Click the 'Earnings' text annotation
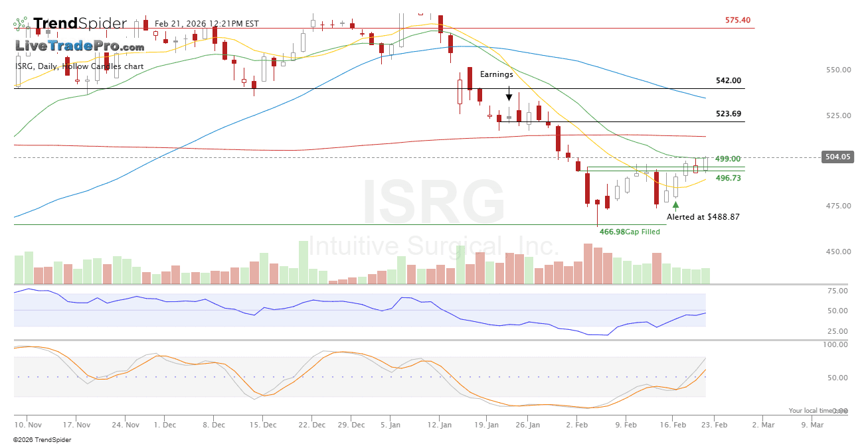Image resolution: width=868 pixels, height=446 pixels. point(497,74)
